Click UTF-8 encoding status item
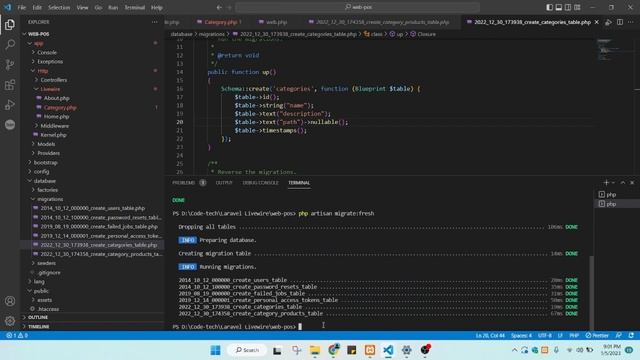640x360 pixels. tap(544, 336)
